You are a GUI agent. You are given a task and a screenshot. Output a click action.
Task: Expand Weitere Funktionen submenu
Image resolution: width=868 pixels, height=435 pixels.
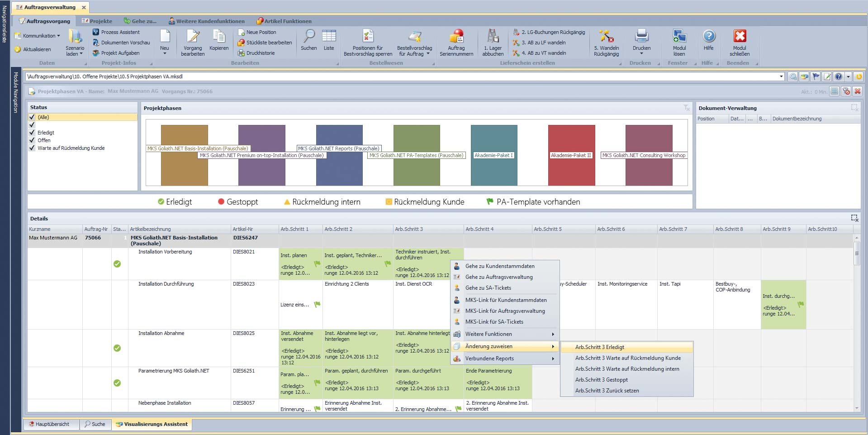(505, 334)
